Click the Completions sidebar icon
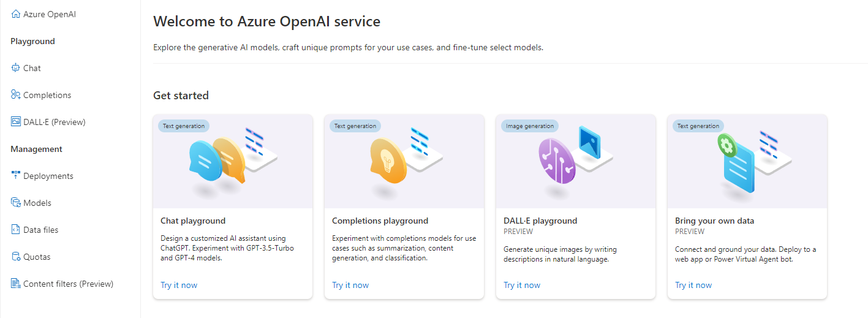This screenshot has width=868, height=318. tap(16, 95)
